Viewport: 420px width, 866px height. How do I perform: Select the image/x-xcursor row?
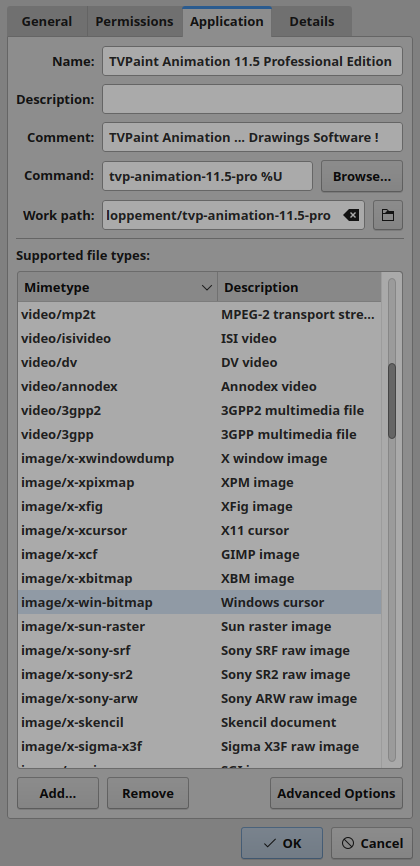tap(200, 531)
